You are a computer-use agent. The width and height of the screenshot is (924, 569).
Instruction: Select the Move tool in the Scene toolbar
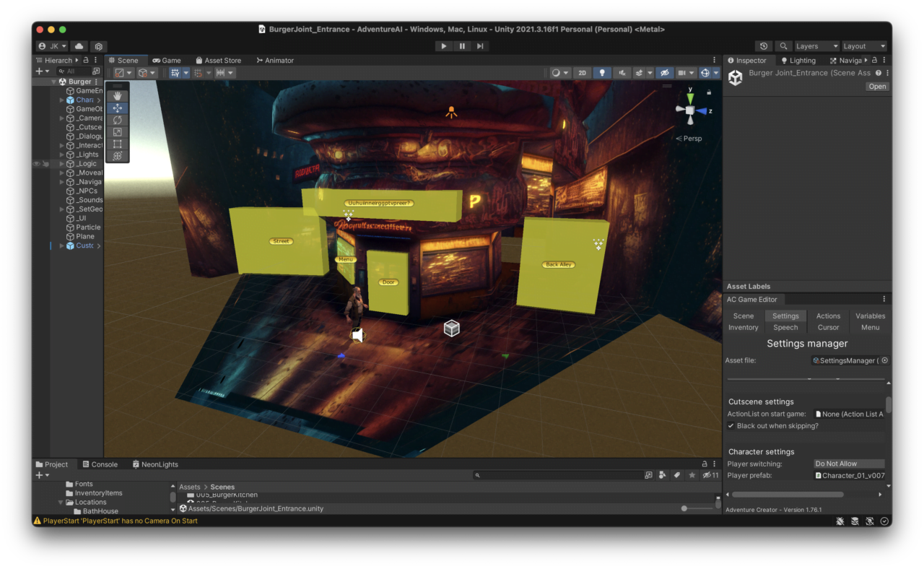[117, 108]
